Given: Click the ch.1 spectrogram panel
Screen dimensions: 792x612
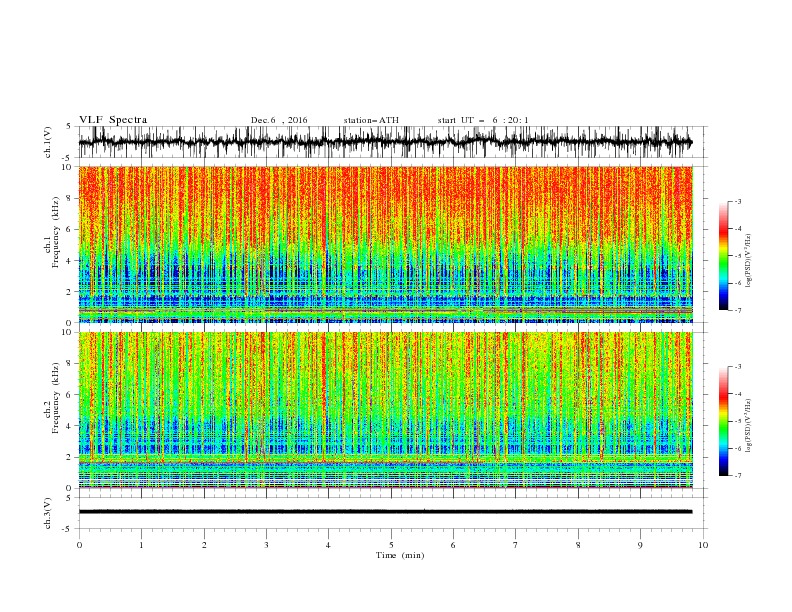Looking at the screenshot, I should (x=385, y=244).
